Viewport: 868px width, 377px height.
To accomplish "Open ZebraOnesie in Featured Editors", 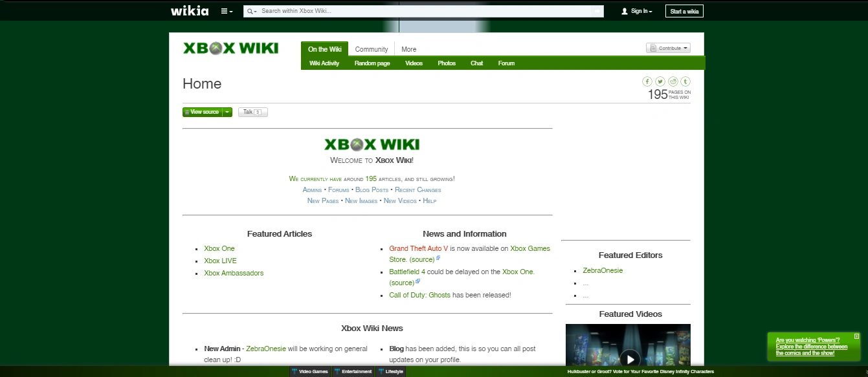I will pyautogui.click(x=603, y=270).
